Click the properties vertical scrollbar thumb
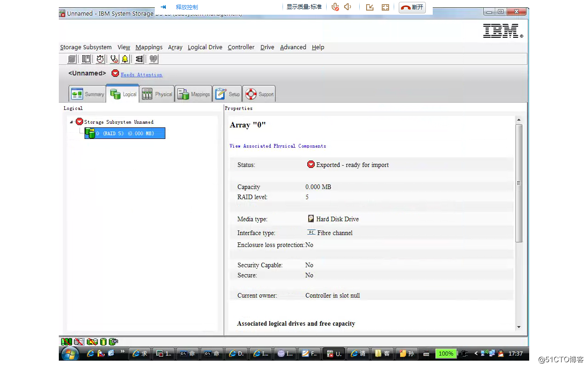588x368 pixels. [519, 183]
